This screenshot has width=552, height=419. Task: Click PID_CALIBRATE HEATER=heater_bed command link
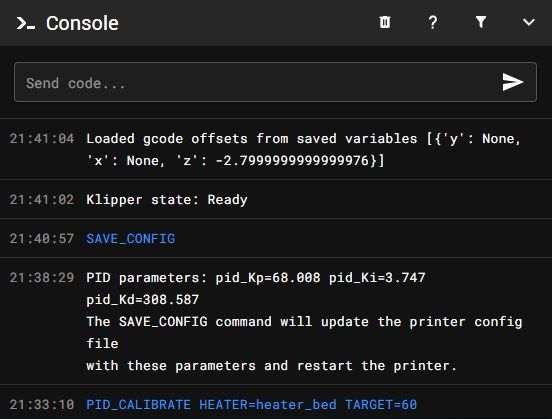(x=251, y=405)
